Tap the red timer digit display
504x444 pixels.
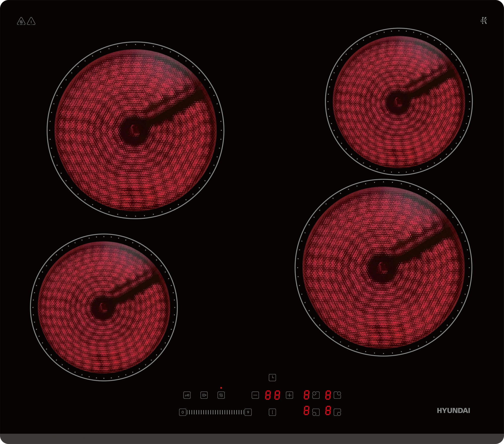click(272, 395)
